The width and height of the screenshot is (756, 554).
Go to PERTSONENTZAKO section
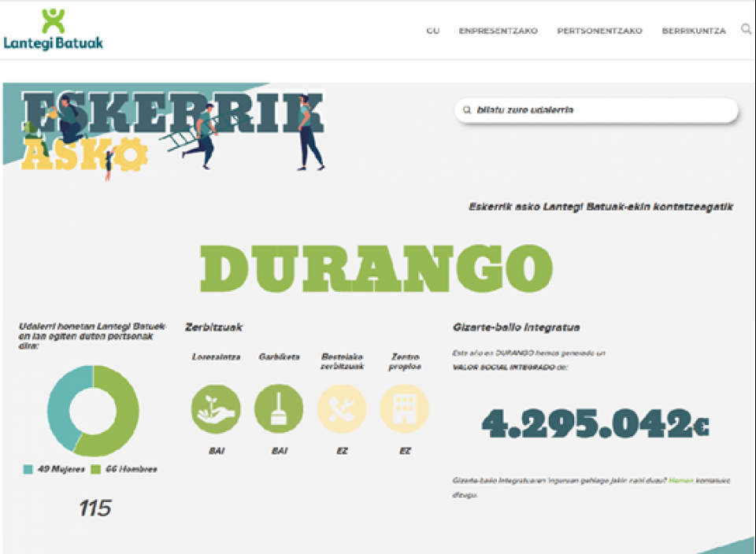click(599, 31)
